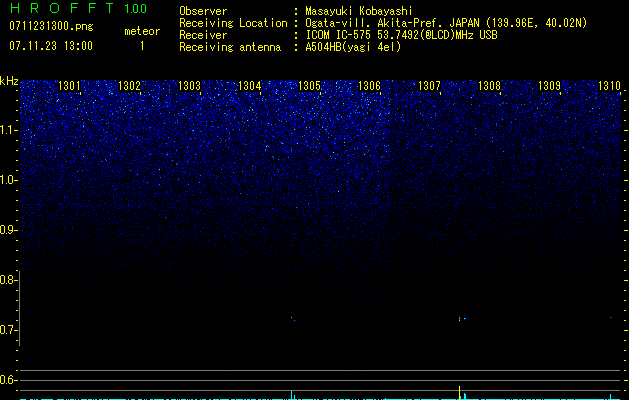Click the 1303 time marker
The height and width of the screenshot is (400, 629).
click(x=189, y=86)
